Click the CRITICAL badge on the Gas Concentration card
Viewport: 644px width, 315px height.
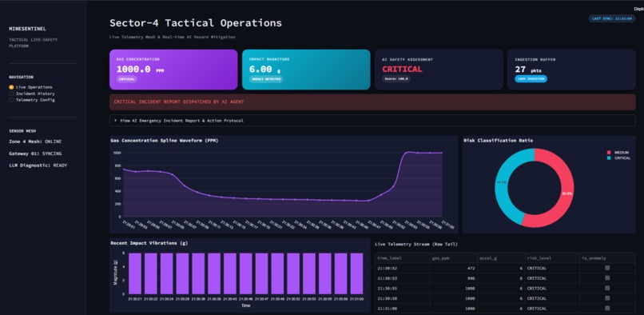(126, 79)
